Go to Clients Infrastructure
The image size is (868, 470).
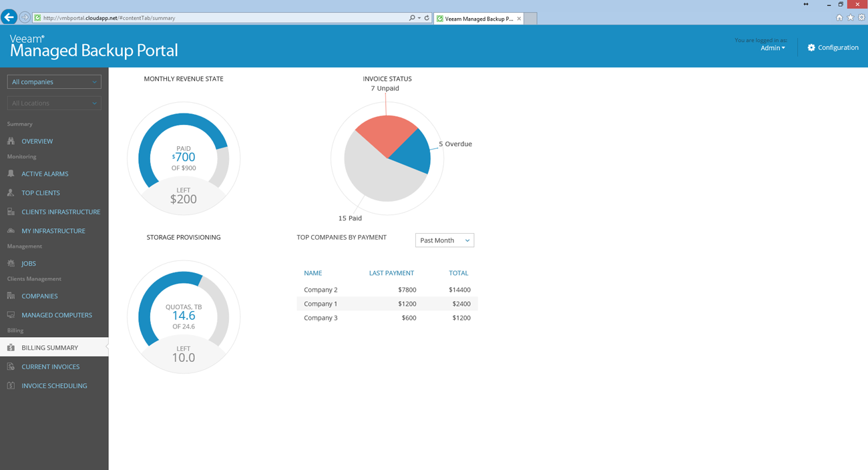click(x=61, y=212)
